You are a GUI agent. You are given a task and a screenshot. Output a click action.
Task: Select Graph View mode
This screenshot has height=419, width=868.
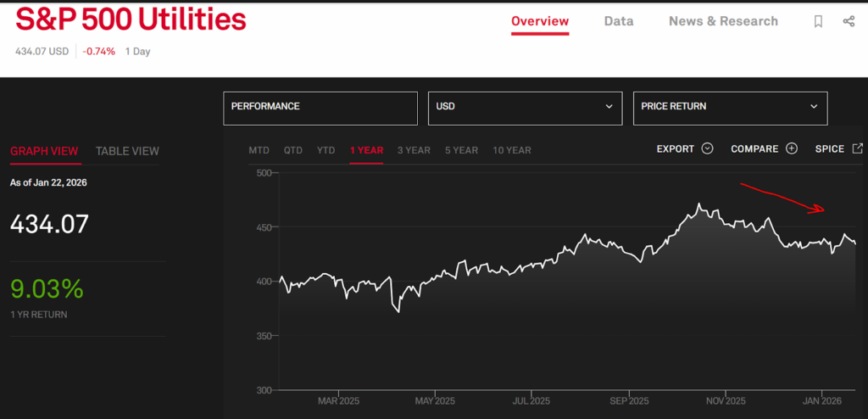[44, 151]
